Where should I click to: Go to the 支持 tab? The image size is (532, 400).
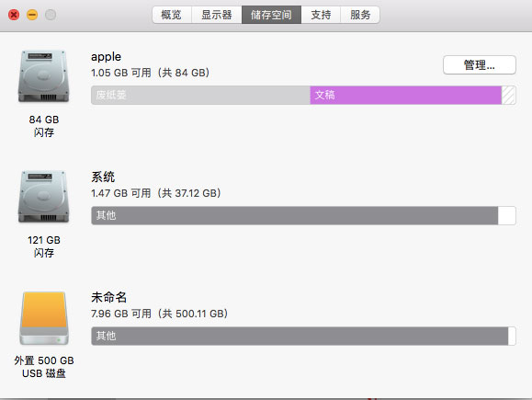tap(321, 15)
